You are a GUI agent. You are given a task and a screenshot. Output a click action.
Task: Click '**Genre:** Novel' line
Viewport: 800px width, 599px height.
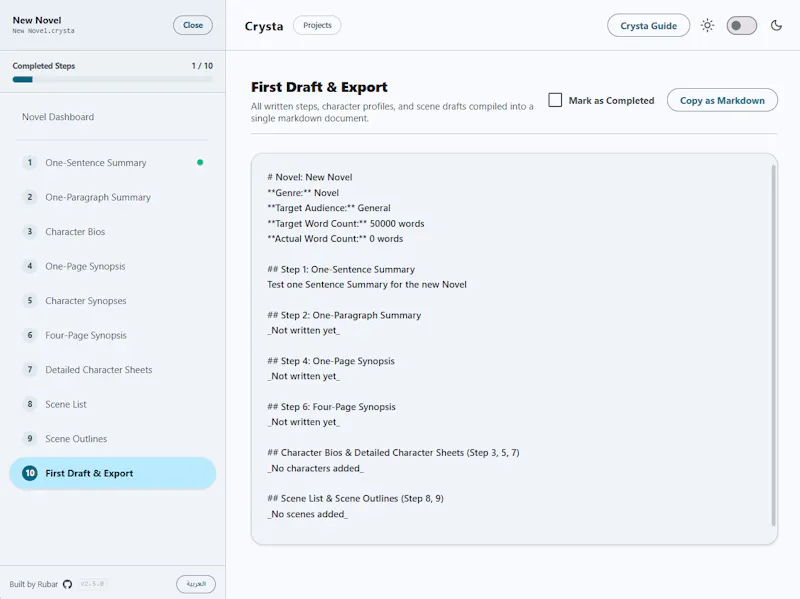[x=303, y=193]
